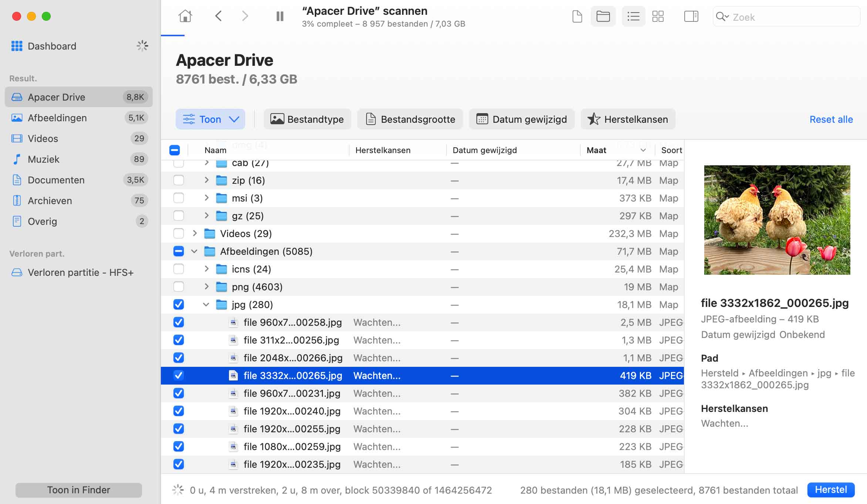Click the Dashboard loading spinner icon
The width and height of the screenshot is (867, 504).
point(142,46)
